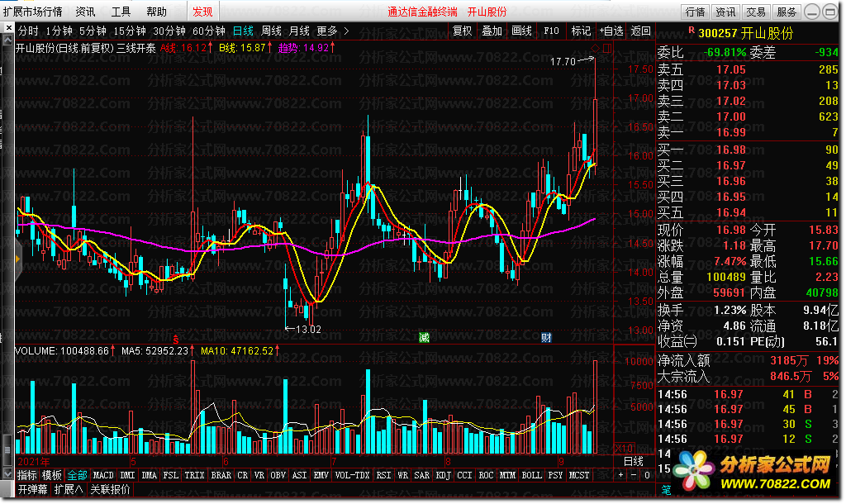
Task: Open the 工具 menu
Action: tap(121, 12)
